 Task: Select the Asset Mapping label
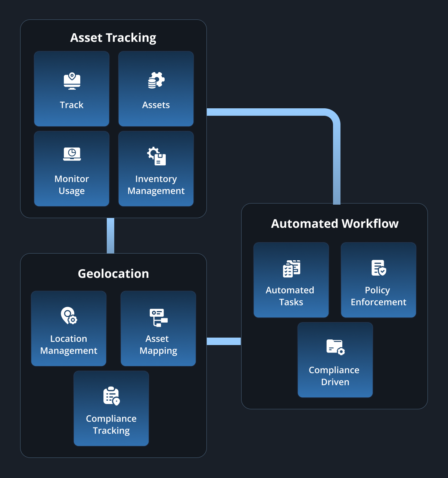tap(158, 345)
